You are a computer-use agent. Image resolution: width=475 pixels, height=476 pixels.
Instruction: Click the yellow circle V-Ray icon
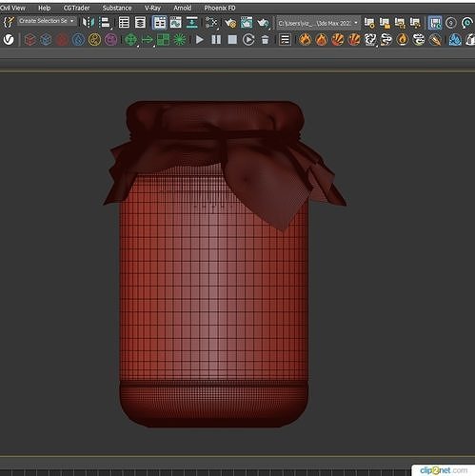coord(94,40)
